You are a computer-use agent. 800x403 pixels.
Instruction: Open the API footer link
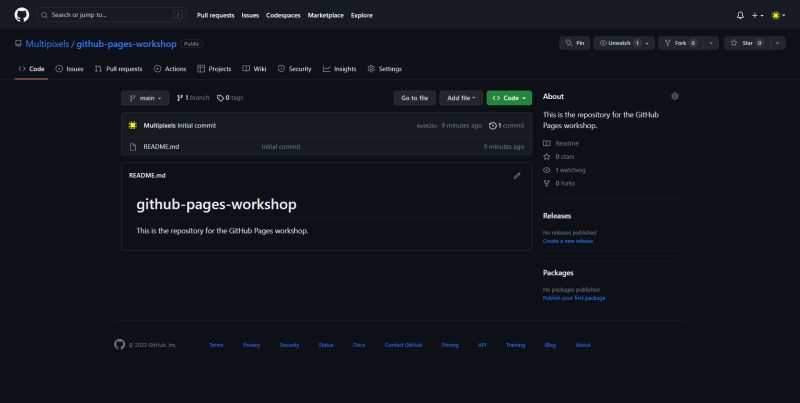(x=482, y=345)
